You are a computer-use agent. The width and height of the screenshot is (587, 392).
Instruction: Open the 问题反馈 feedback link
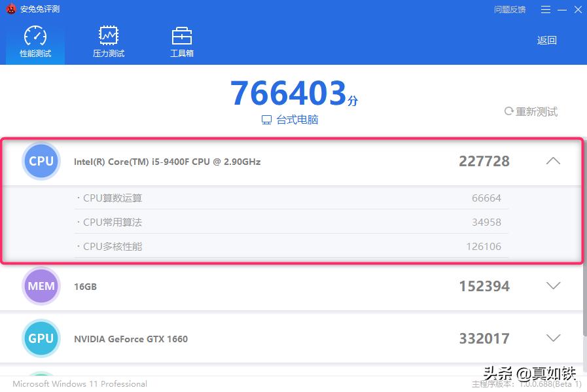509,9
